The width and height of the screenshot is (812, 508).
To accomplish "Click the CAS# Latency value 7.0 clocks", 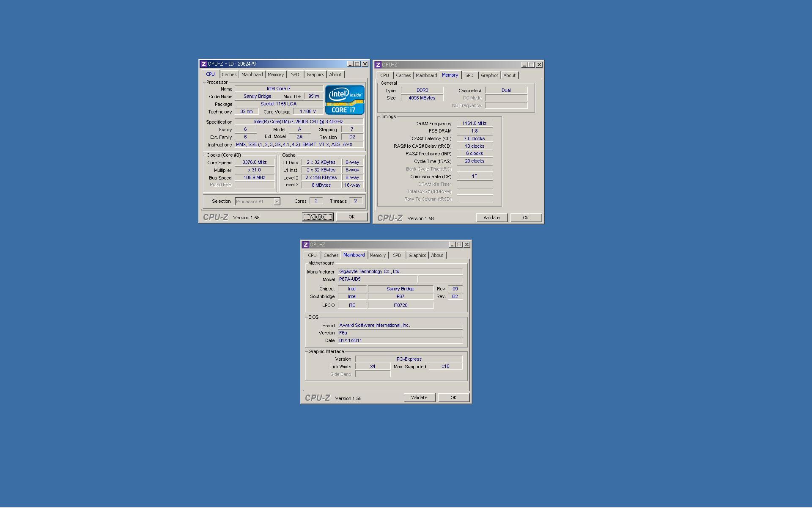I will [x=475, y=138].
